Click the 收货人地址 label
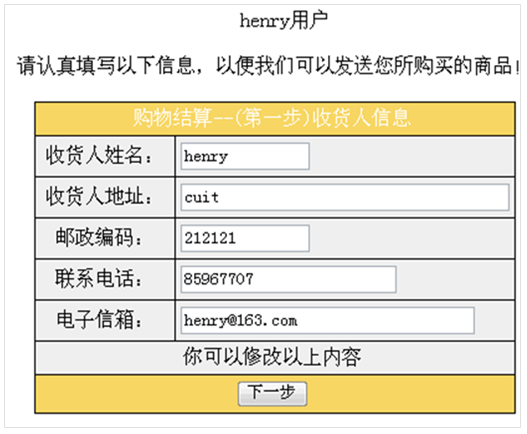This screenshot has height=434, width=527. coord(99,197)
